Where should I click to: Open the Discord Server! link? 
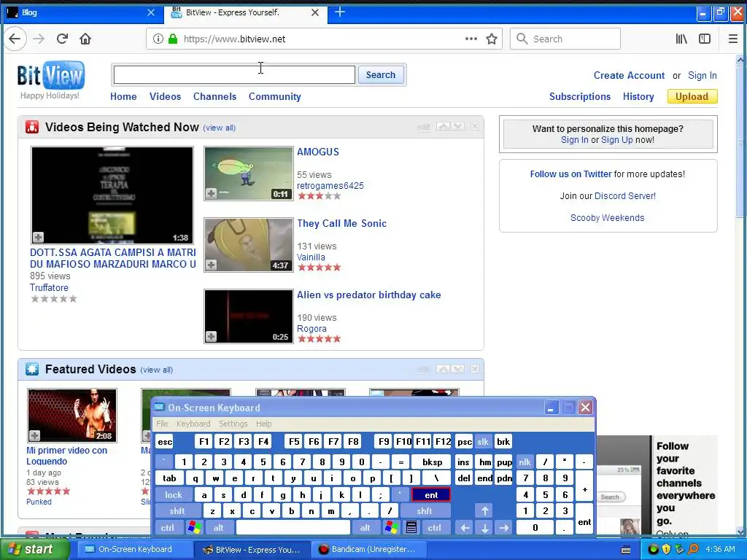pos(625,195)
